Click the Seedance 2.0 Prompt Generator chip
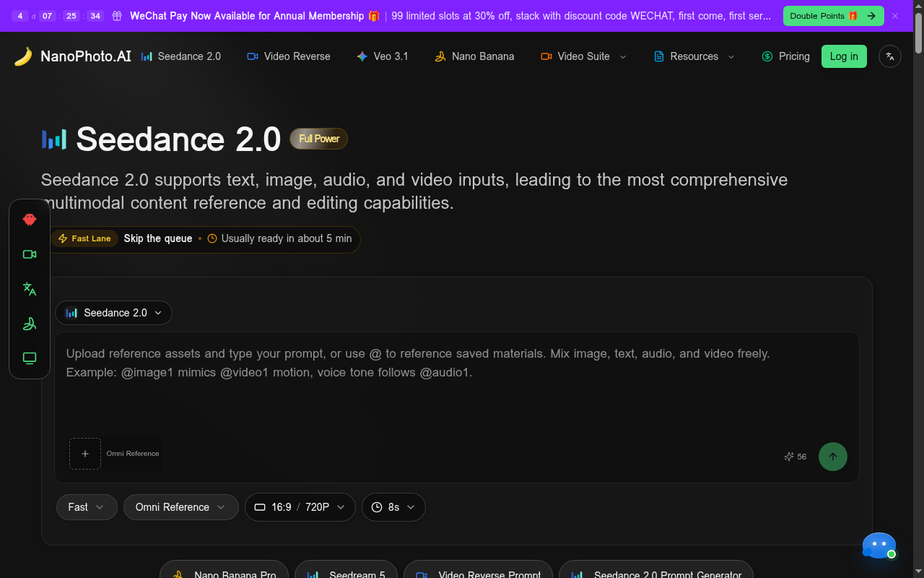 click(655, 571)
